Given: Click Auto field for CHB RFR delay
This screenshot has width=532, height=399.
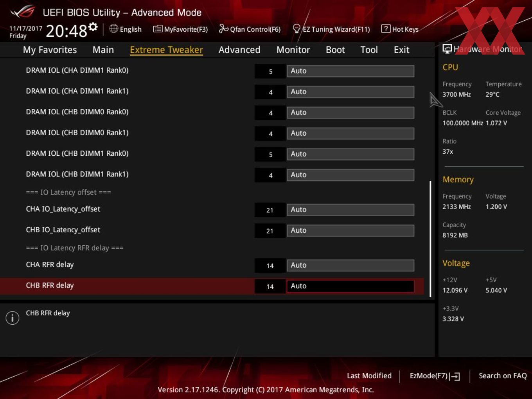Looking at the screenshot, I should [350, 286].
